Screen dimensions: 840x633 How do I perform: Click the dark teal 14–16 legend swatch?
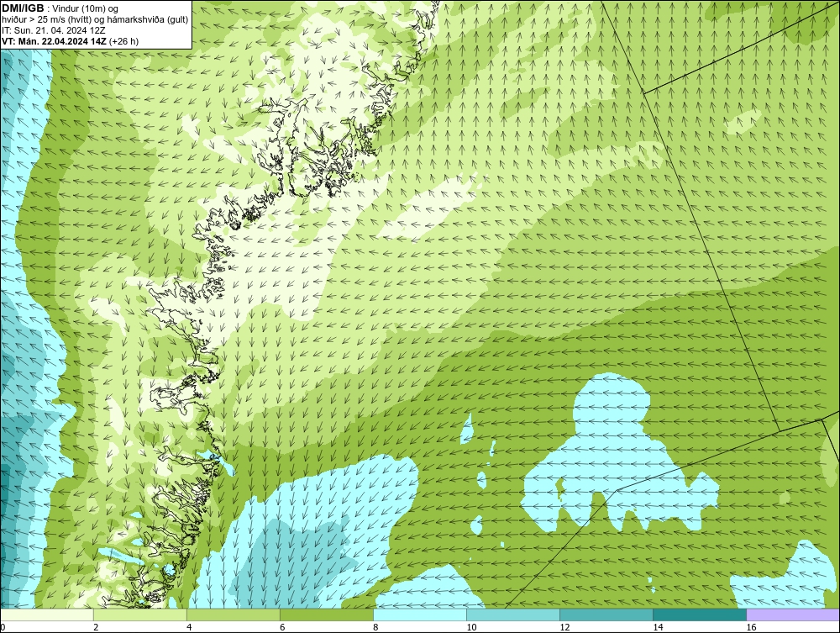(x=700, y=615)
